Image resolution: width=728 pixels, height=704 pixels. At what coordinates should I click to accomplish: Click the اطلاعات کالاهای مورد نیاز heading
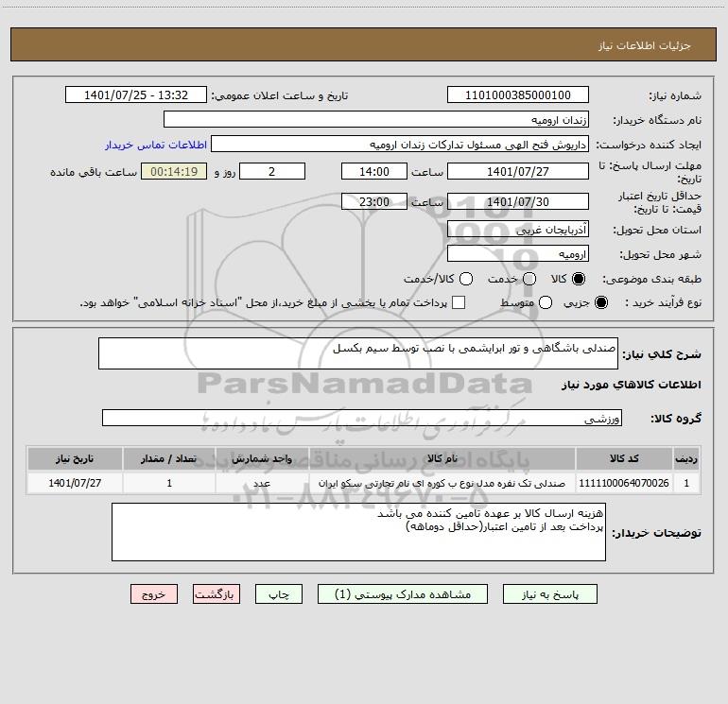(x=632, y=385)
